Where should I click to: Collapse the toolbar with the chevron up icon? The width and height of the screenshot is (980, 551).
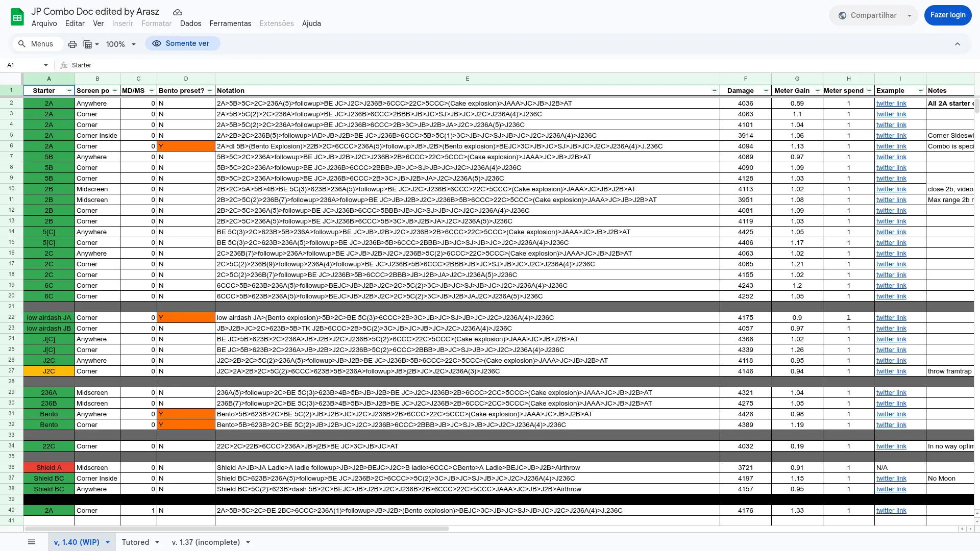pyautogui.click(x=958, y=44)
